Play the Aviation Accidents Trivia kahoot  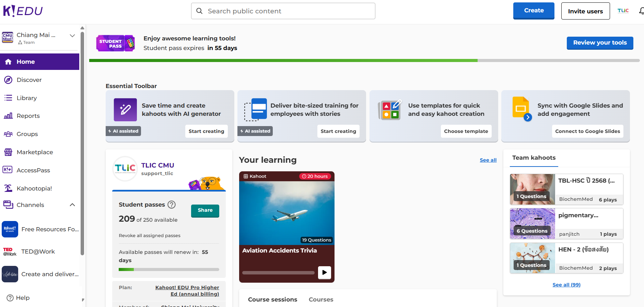324,273
